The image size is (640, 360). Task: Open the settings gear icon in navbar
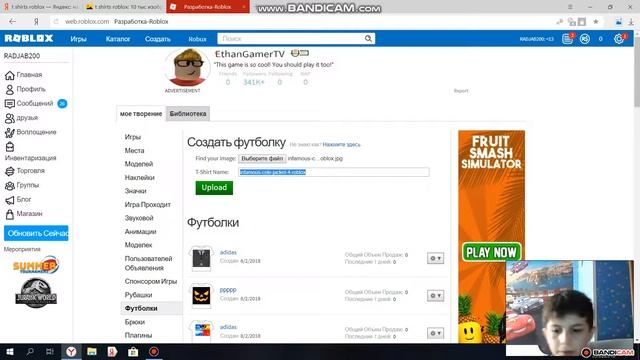click(619, 39)
